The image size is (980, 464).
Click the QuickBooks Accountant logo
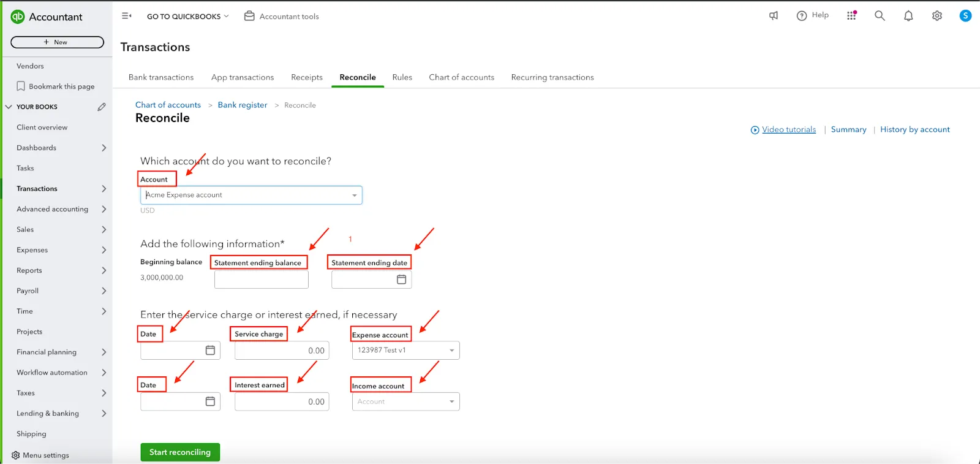(18, 17)
